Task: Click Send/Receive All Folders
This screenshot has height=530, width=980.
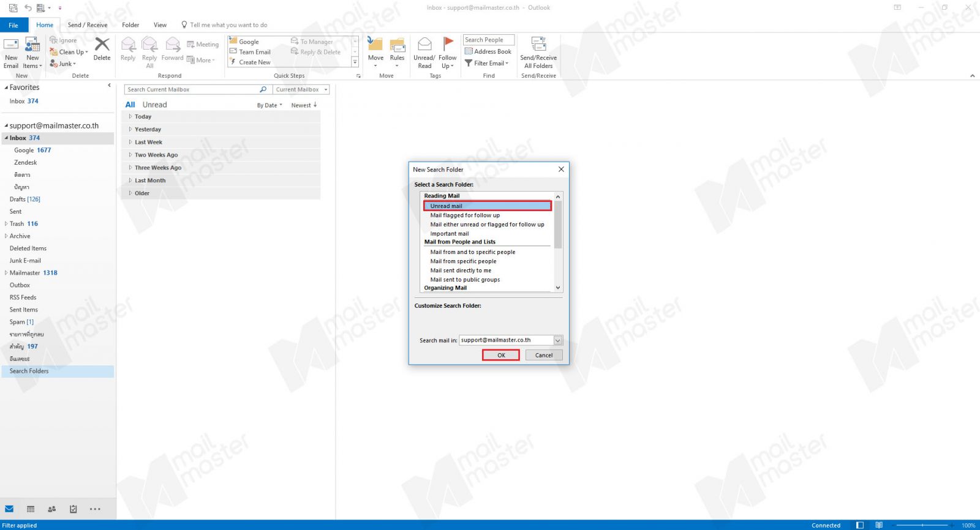Action: tap(538, 53)
